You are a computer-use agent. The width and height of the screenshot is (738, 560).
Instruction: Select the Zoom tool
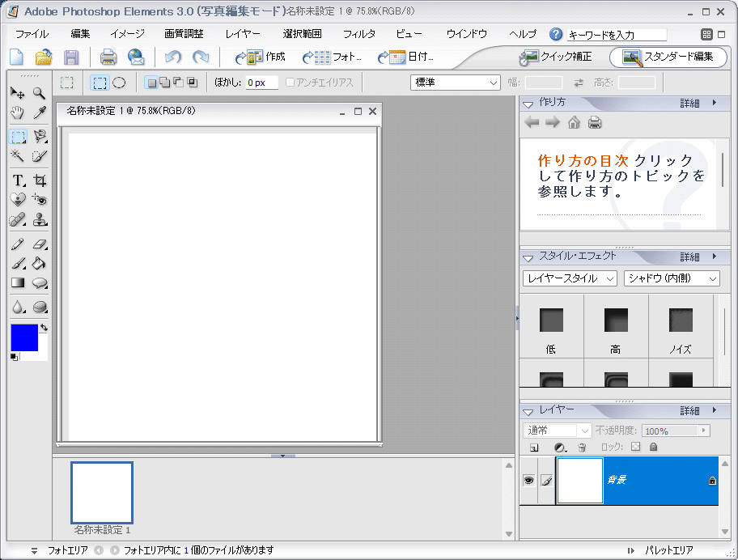coord(39,93)
